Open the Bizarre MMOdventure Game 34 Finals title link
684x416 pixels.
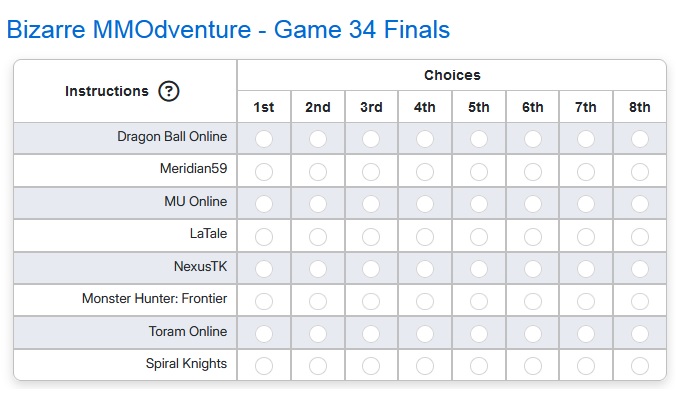coord(228,30)
